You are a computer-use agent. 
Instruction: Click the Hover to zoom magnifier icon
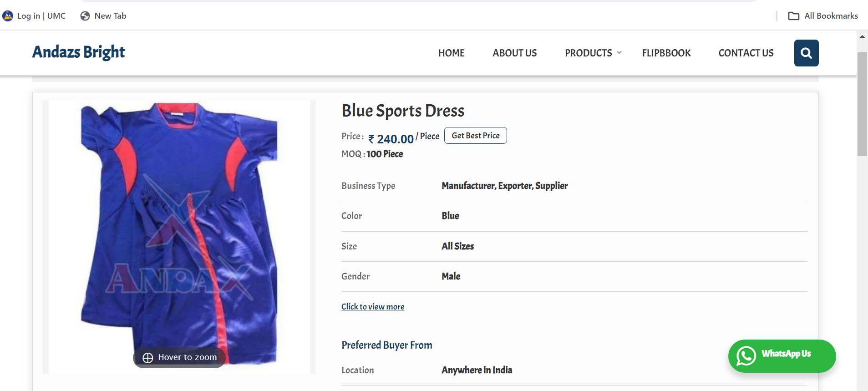click(148, 358)
